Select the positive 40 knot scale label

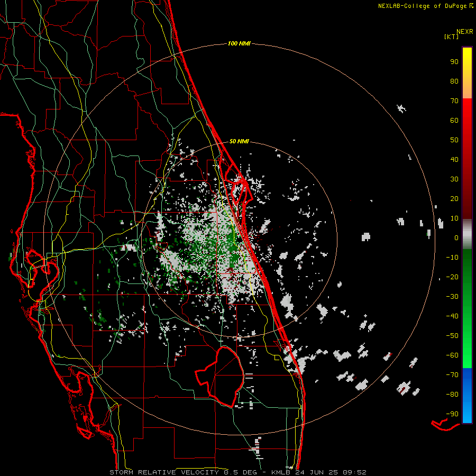(x=454, y=160)
